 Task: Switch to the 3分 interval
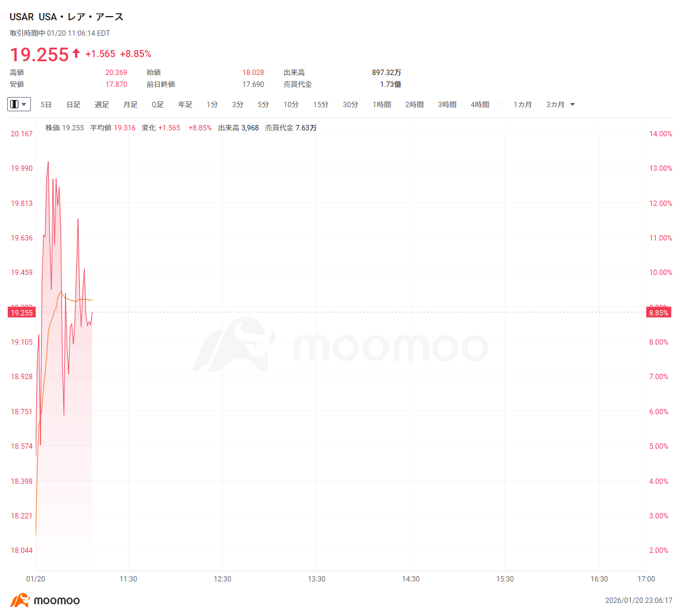click(x=238, y=105)
